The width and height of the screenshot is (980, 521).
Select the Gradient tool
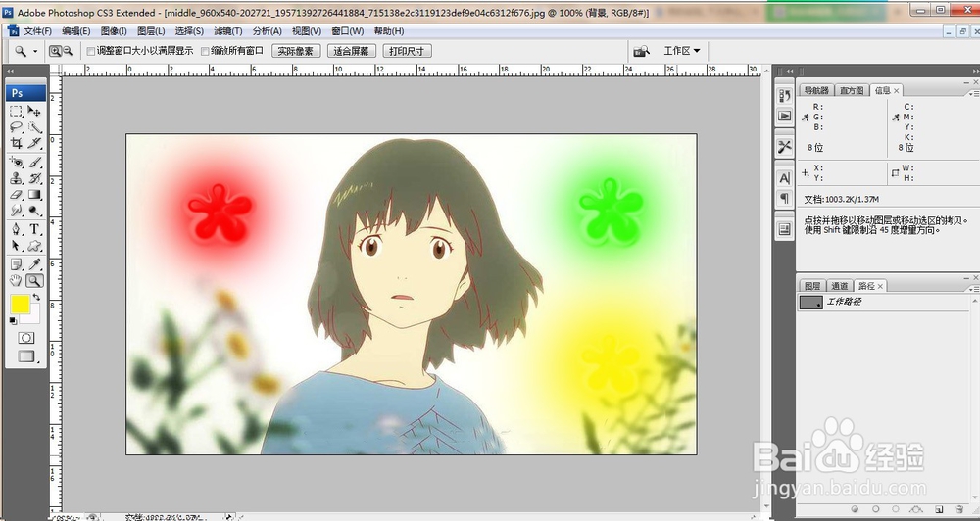click(34, 195)
